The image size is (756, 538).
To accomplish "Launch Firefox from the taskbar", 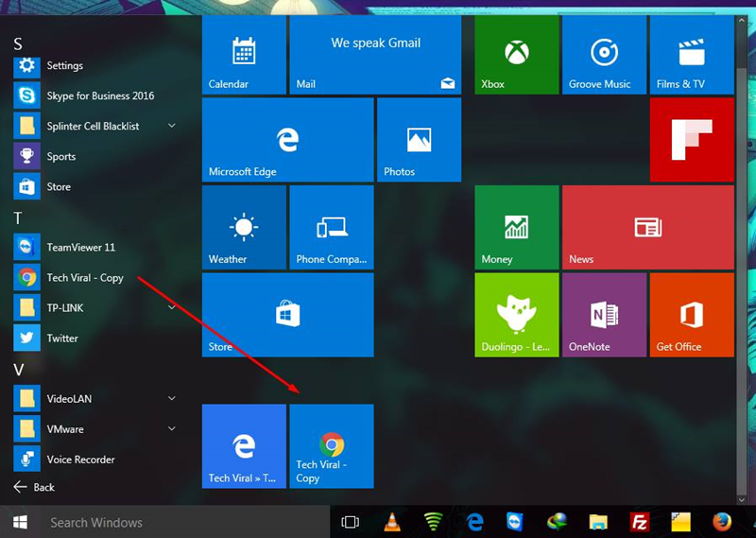I will 722,522.
